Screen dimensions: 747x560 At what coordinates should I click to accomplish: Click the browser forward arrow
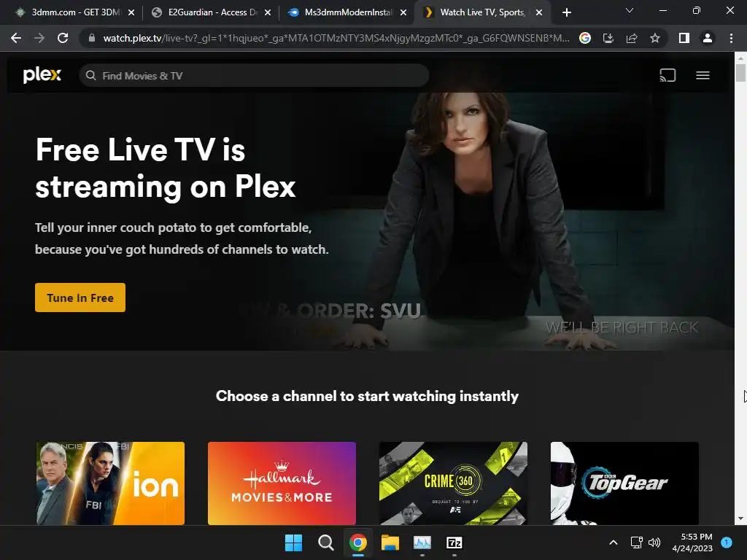[39, 38]
